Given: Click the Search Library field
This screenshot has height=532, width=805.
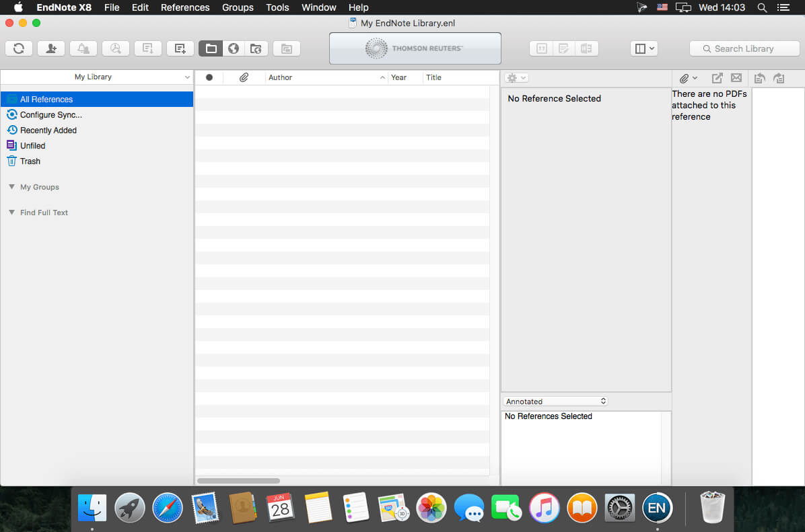Looking at the screenshot, I should 744,48.
